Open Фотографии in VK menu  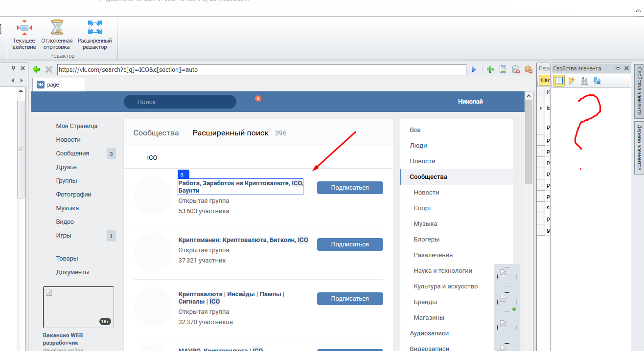[x=74, y=194]
